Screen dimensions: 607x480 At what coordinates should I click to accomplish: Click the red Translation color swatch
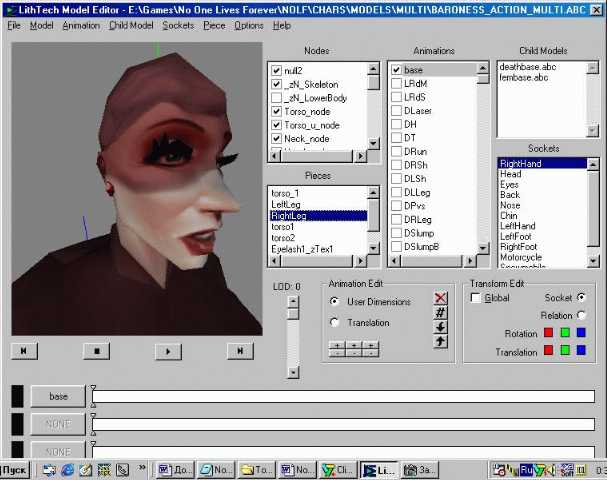coord(548,350)
